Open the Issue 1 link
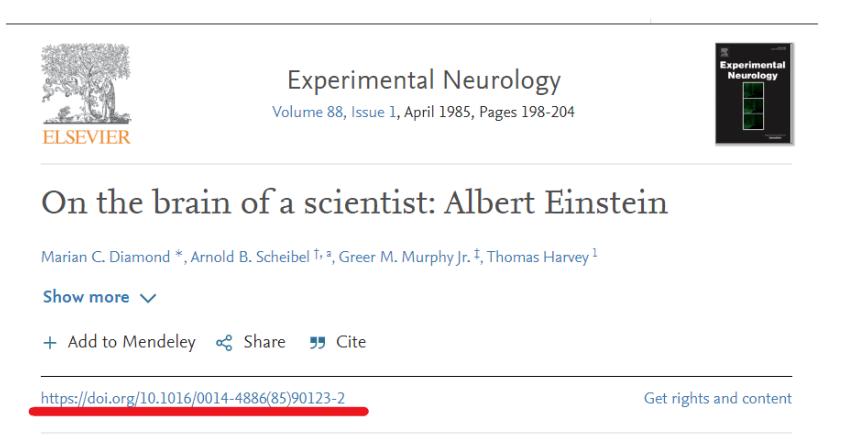844x442 pixels. [373, 112]
